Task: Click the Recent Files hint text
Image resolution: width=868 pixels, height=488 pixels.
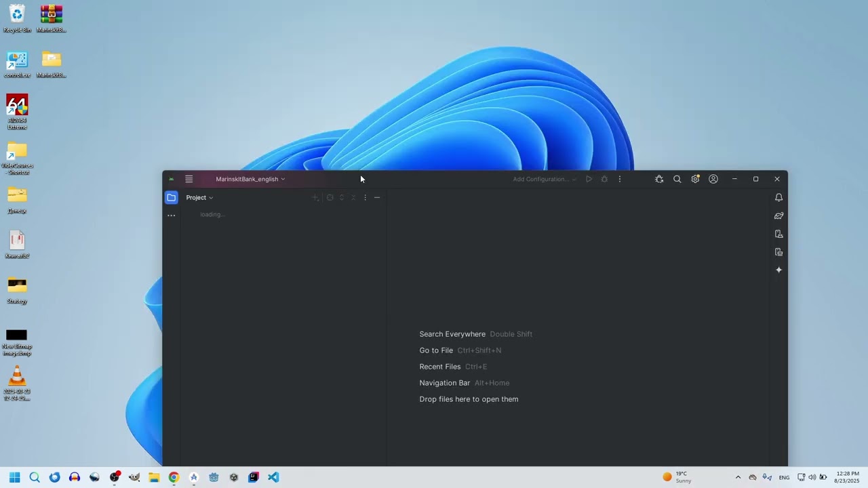Action: [x=439, y=367]
